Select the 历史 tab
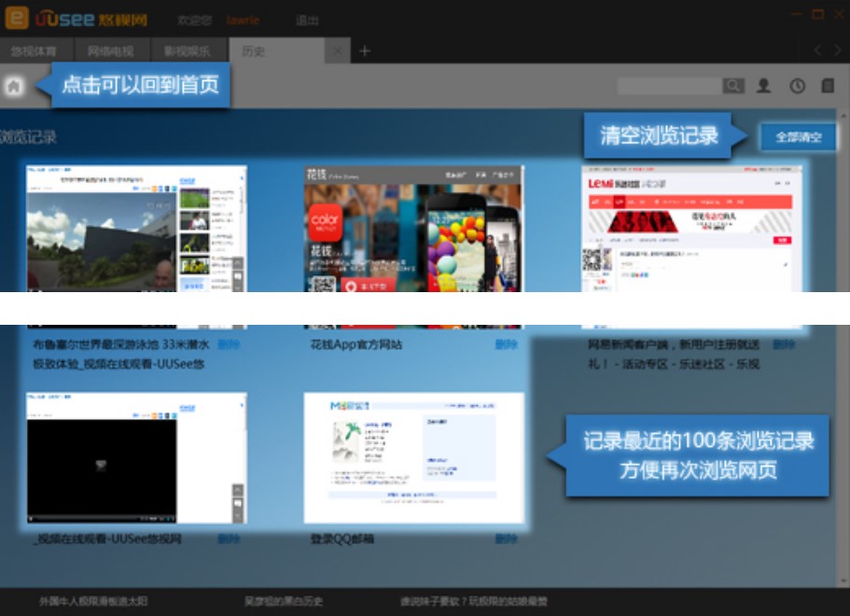 [276, 51]
